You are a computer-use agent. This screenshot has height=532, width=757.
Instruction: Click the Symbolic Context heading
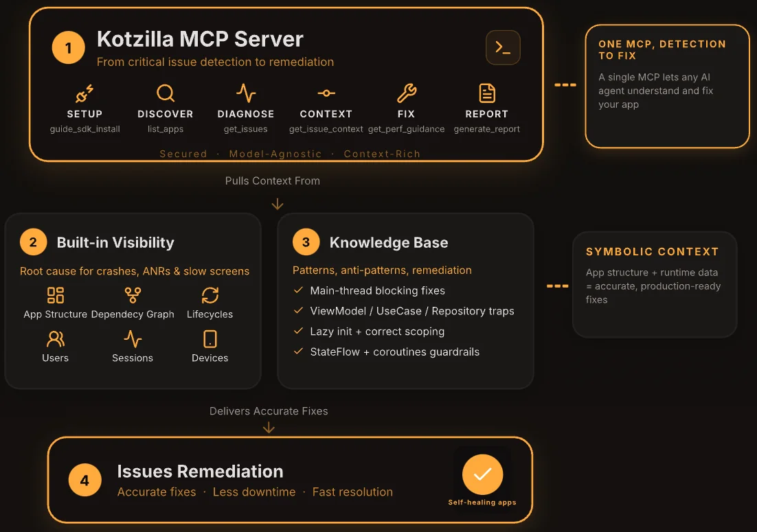pyautogui.click(x=652, y=252)
